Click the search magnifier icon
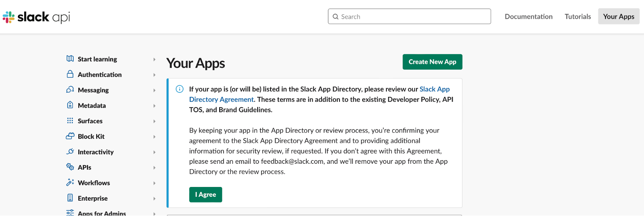Screen dimensions: 644x216 point(335,17)
